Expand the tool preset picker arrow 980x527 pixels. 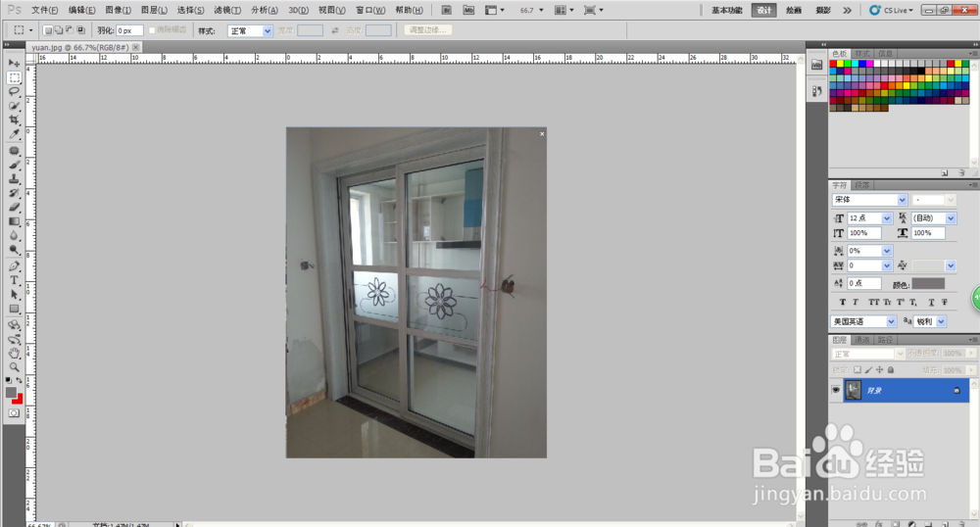pos(30,30)
